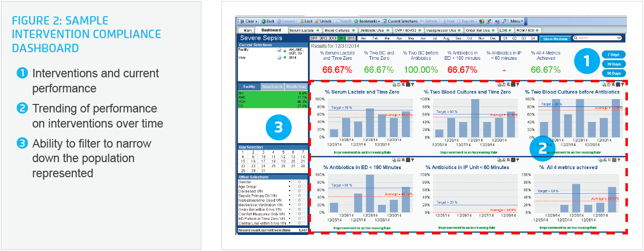Click the Refresh toolbar button
Image resolution: width=644 pixels, height=251 pixels.
coord(428,21)
